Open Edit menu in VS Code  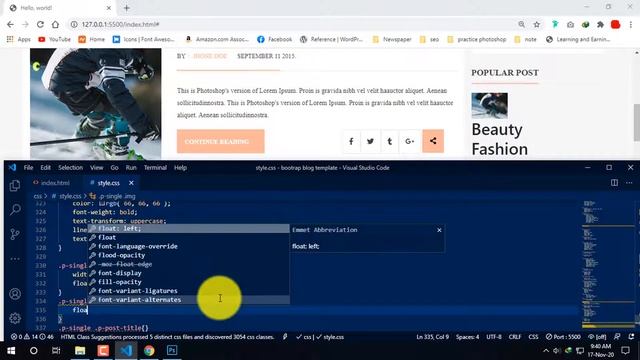[x=45, y=168]
